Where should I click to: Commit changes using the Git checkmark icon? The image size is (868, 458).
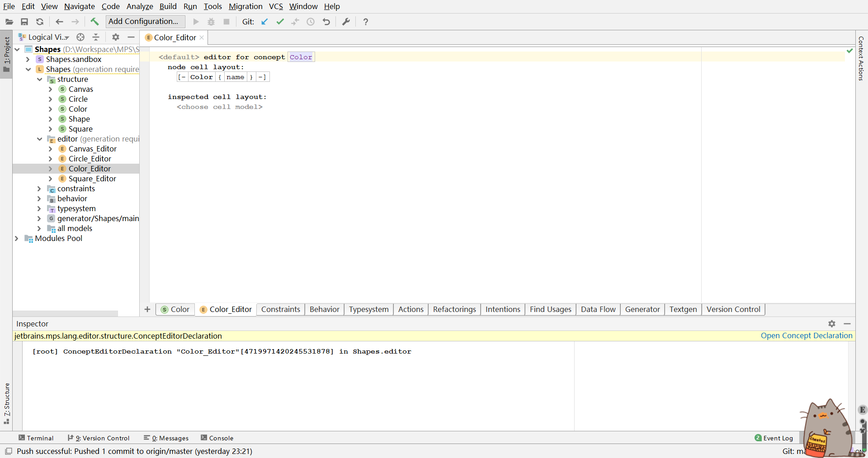point(280,21)
